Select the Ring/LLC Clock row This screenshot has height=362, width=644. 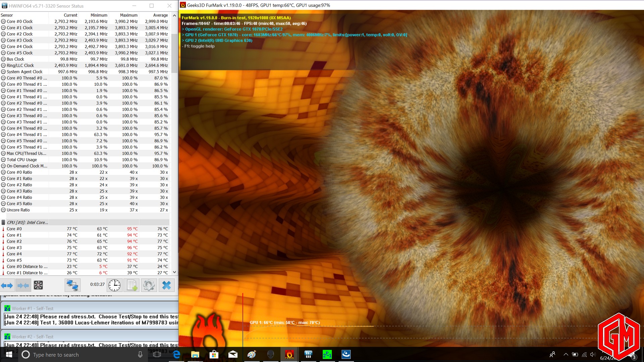pyautogui.click(x=85, y=65)
